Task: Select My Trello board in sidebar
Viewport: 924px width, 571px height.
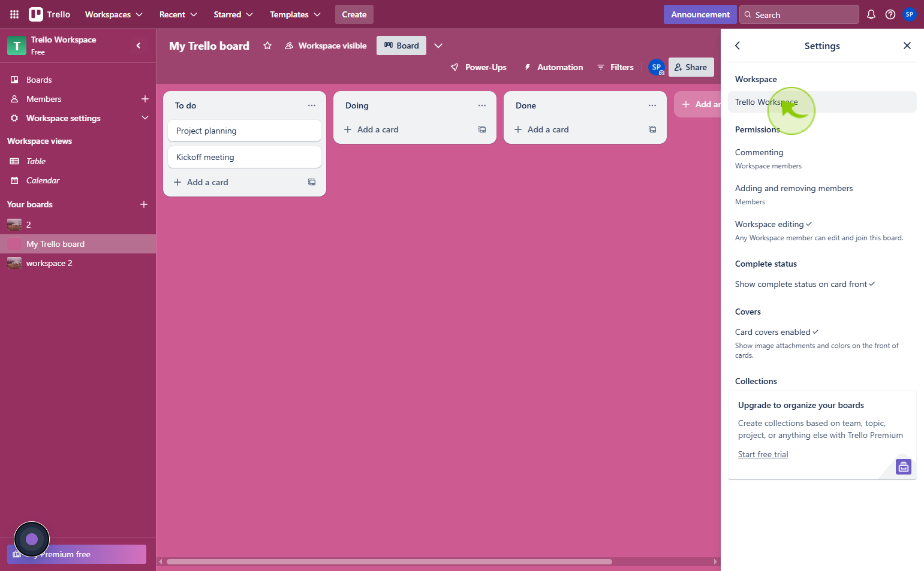Action: click(78, 244)
